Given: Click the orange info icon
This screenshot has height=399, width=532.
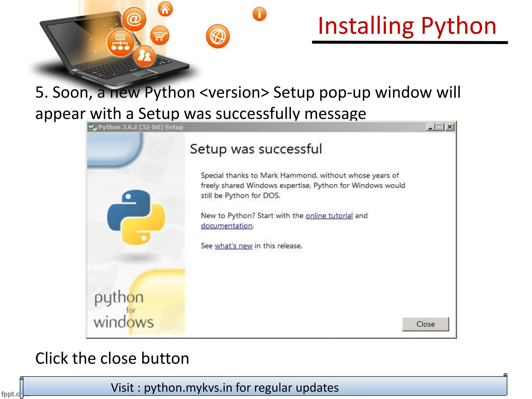Looking at the screenshot, I should coord(260,14).
